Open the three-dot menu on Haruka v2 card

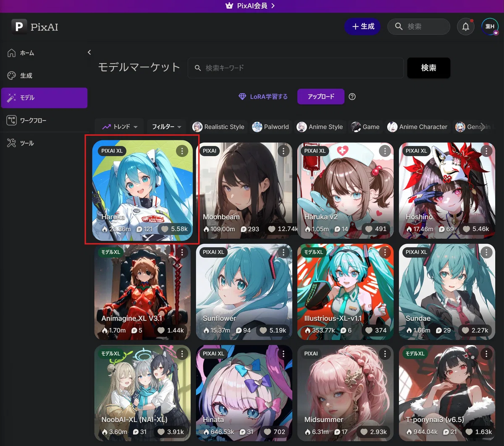pyautogui.click(x=385, y=151)
